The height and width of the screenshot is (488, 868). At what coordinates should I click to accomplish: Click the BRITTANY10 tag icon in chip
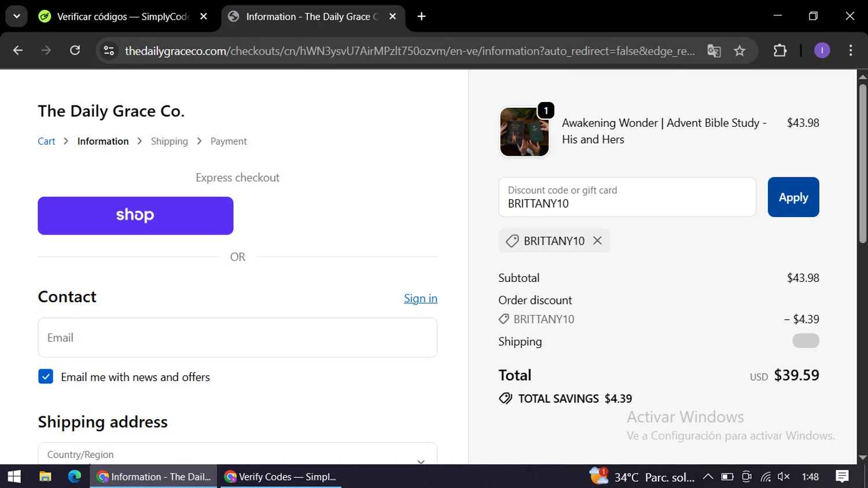pyautogui.click(x=512, y=241)
